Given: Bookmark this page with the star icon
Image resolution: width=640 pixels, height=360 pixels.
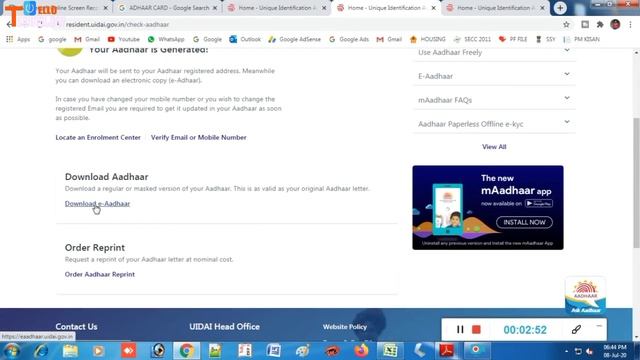Looking at the screenshot, I should click(x=566, y=24).
